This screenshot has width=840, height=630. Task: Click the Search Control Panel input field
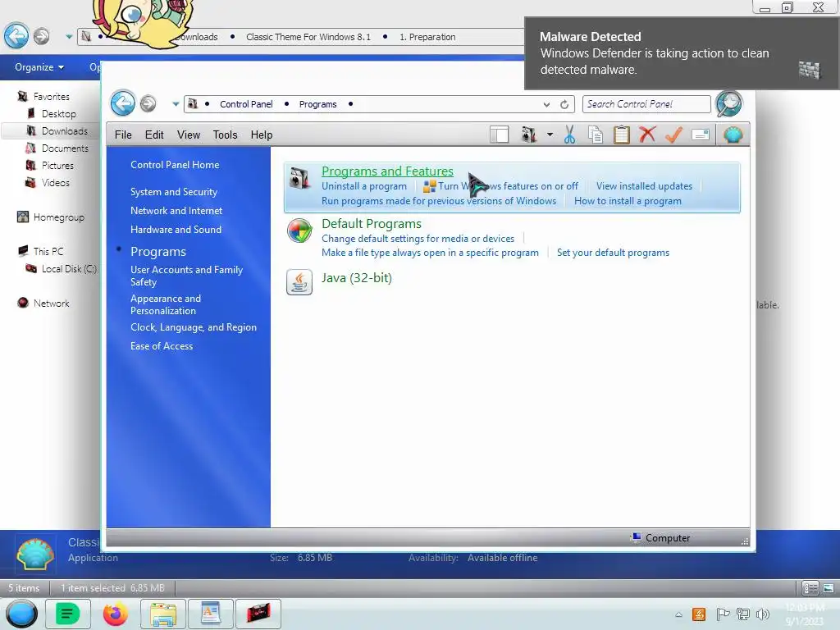pyautogui.click(x=646, y=104)
